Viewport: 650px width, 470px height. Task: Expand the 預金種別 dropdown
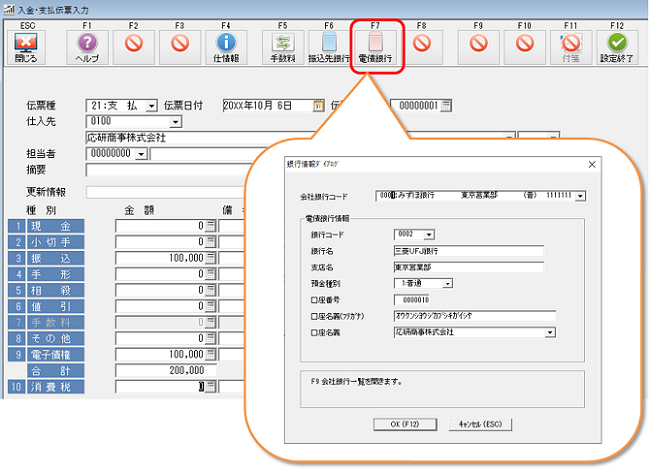pos(448,283)
